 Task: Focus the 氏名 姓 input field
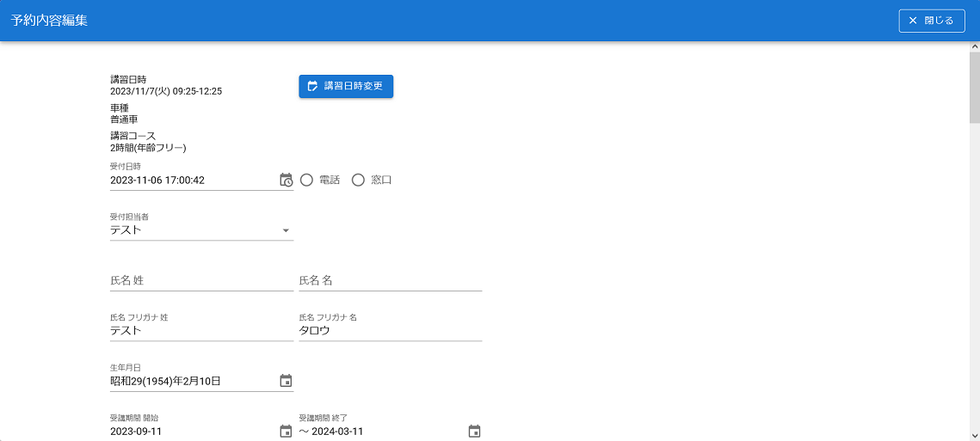click(x=201, y=280)
